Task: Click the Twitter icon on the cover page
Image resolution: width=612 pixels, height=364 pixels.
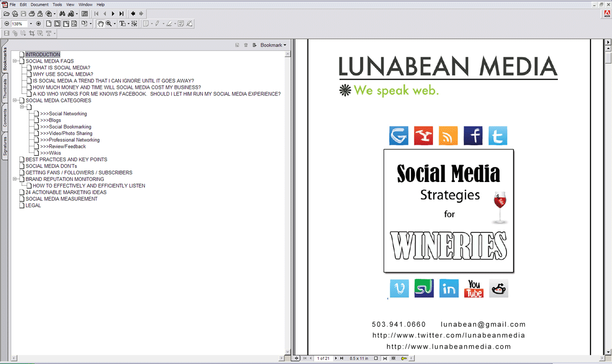Action: click(498, 136)
